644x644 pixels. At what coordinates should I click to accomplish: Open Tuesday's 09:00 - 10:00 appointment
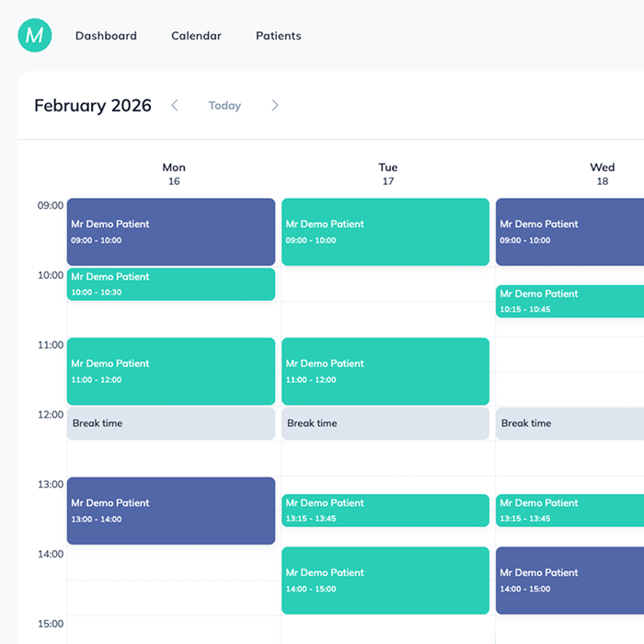[x=385, y=232]
